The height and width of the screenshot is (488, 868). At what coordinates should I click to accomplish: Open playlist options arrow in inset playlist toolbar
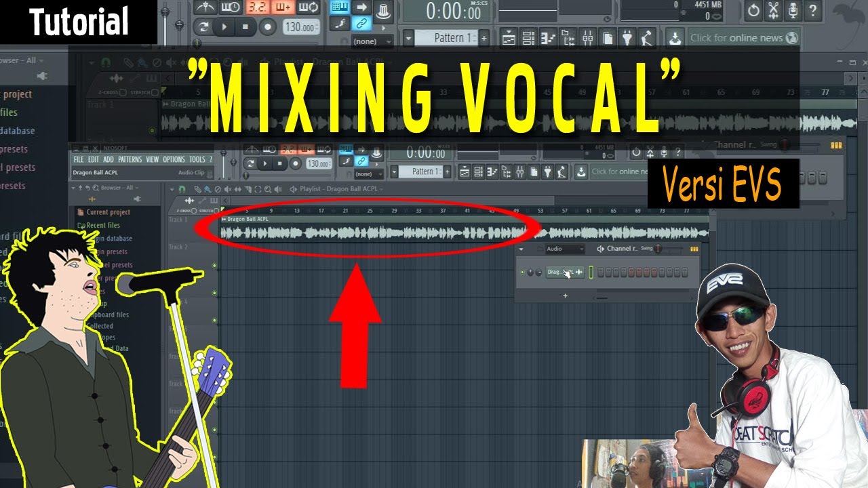point(172,189)
